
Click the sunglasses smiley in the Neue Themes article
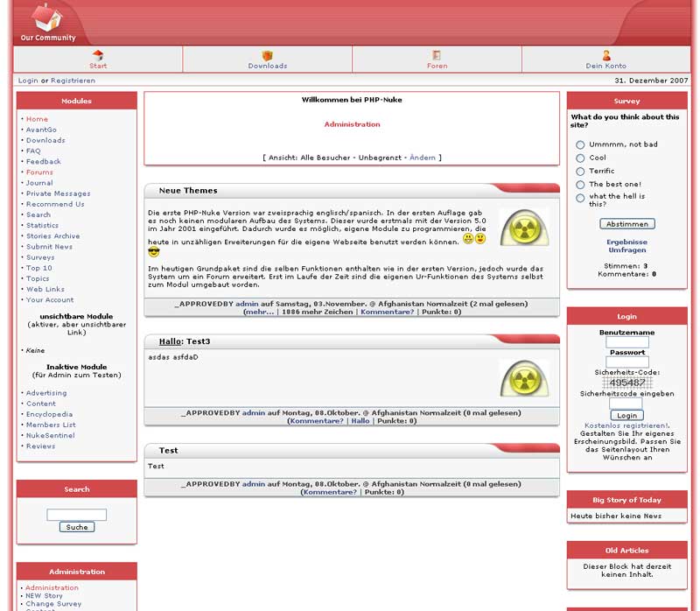[x=154, y=252]
